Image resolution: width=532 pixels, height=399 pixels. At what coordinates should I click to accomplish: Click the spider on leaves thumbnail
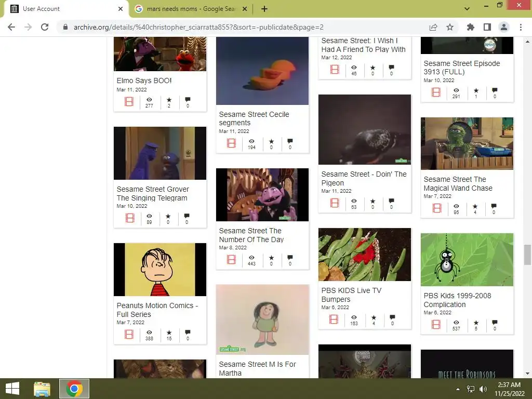tap(467, 260)
